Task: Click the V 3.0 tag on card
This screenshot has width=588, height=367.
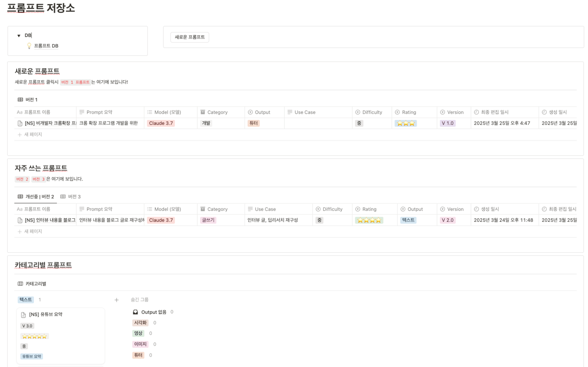Action: pos(27,326)
